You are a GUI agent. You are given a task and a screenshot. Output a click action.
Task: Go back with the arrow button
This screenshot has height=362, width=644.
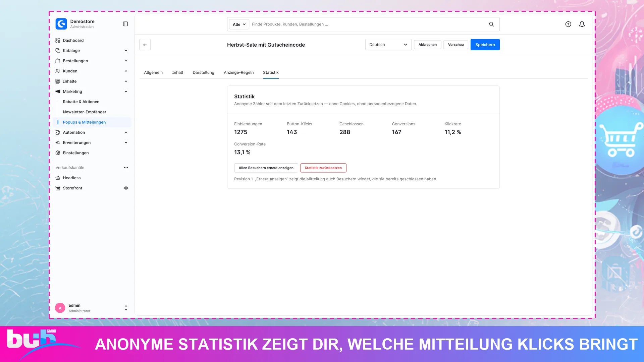coord(145,45)
